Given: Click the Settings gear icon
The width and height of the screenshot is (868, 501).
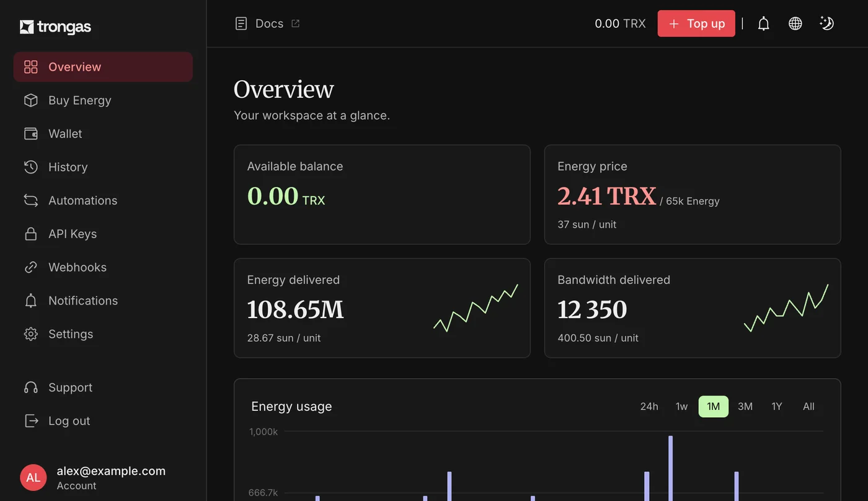Looking at the screenshot, I should coord(31,334).
